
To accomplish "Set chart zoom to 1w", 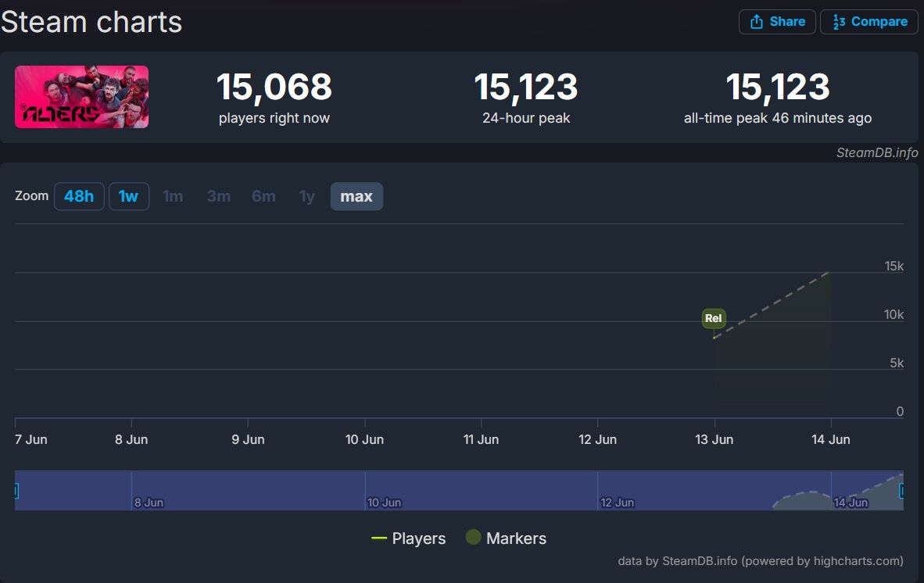I will 128,196.
